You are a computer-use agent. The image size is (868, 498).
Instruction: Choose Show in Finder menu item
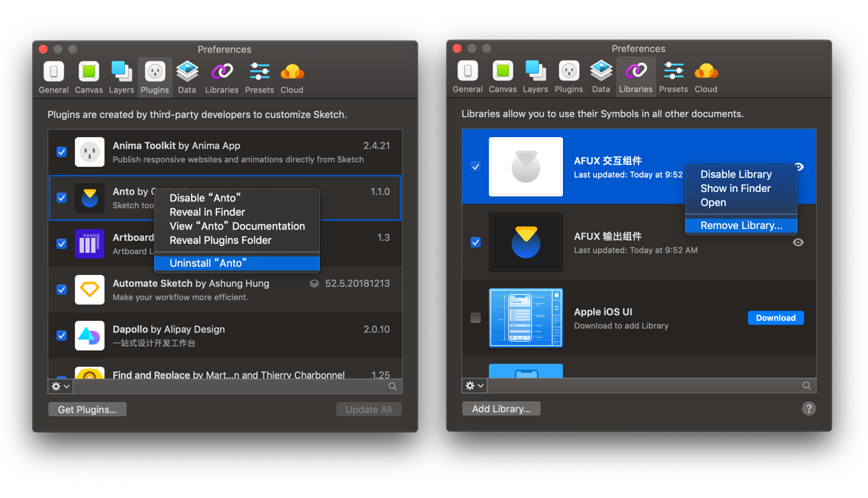(x=741, y=188)
